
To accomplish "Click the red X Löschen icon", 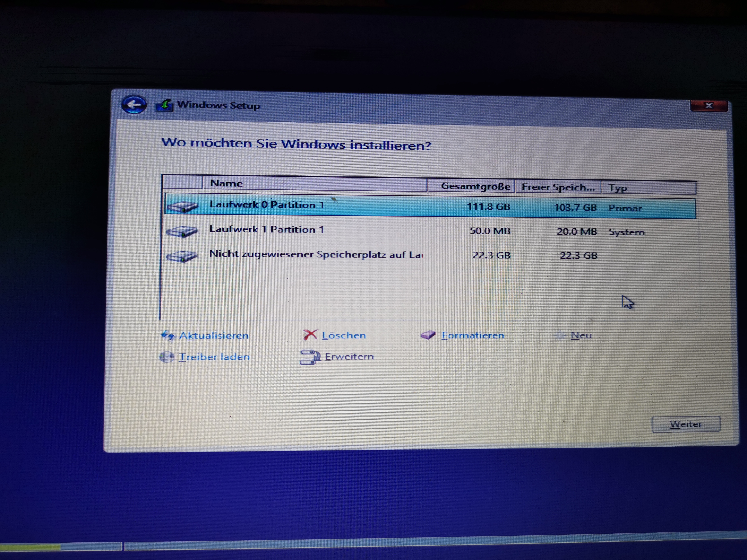I will coord(310,335).
